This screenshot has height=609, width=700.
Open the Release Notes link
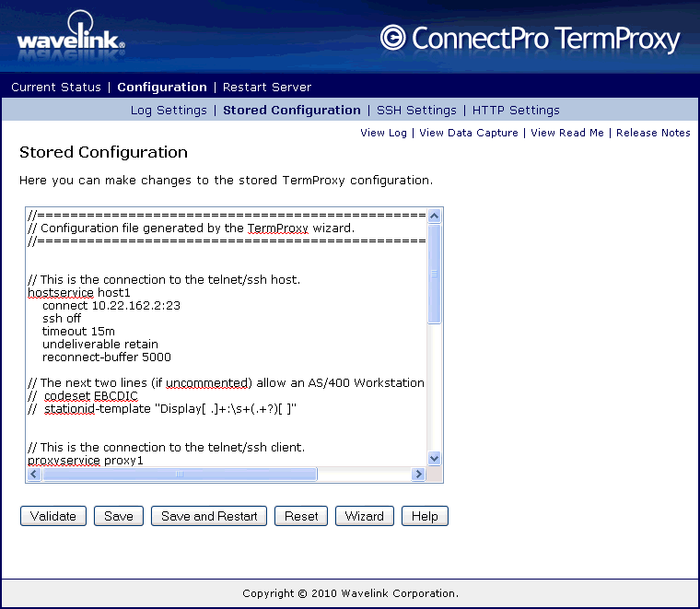[653, 133]
